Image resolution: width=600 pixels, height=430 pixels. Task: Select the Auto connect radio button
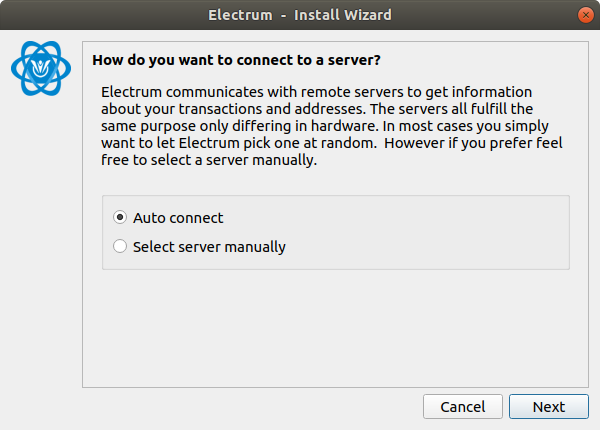click(x=120, y=217)
